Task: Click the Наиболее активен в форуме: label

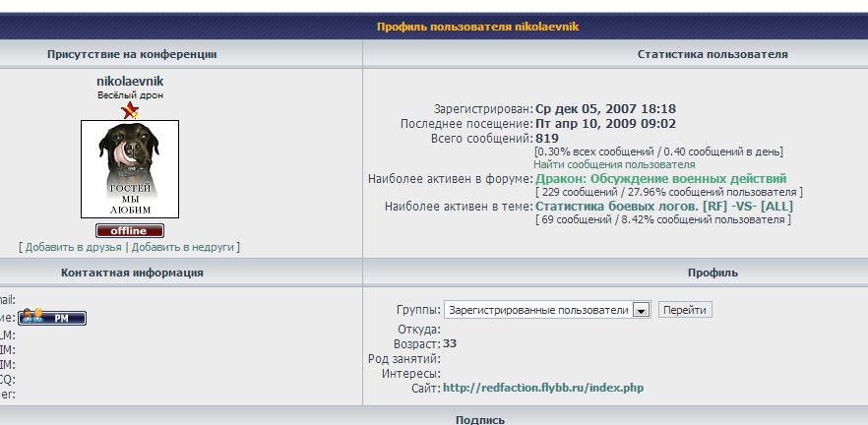Action: (451, 179)
